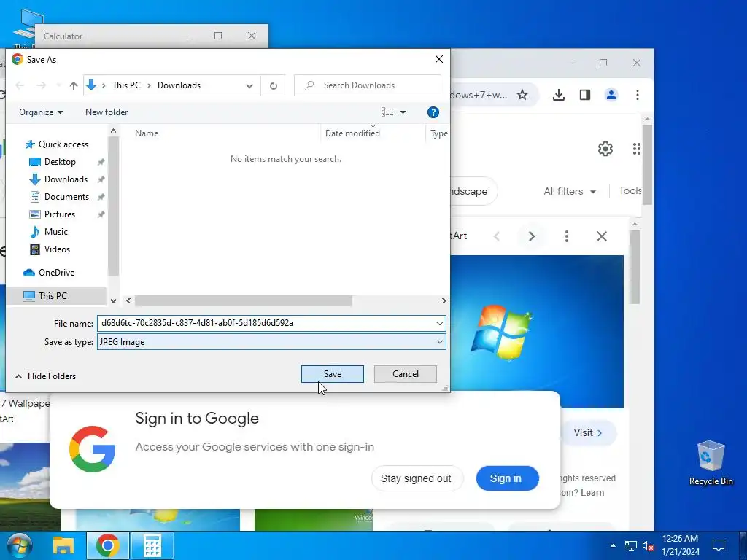
Task: Select Downloads in the address breadcrumb
Action: [x=179, y=85]
